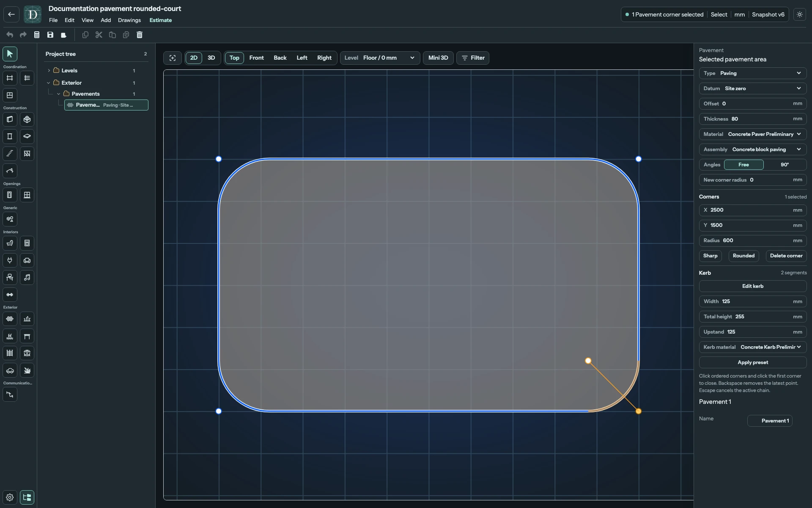This screenshot has width=812, height=508.
Task: Toggle the project tree panel icon
Action: click(27, 497)
